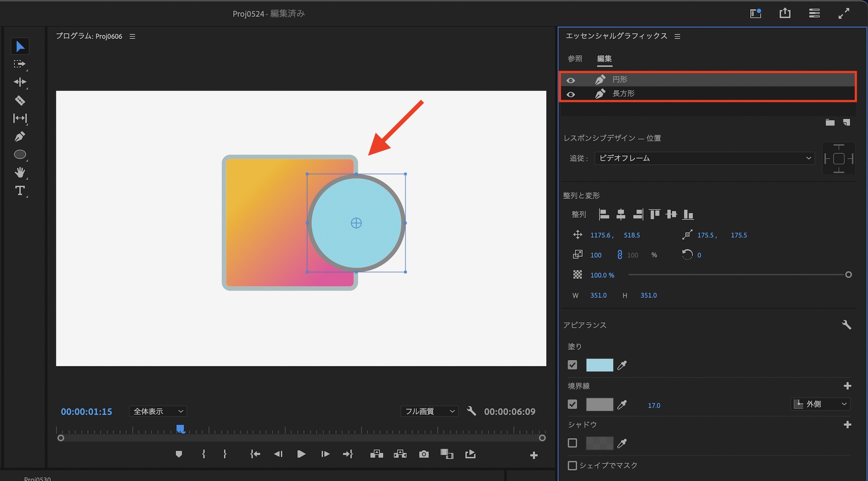
Task: Align selected shape horizontally centered
Action: [x=621, y=214]
